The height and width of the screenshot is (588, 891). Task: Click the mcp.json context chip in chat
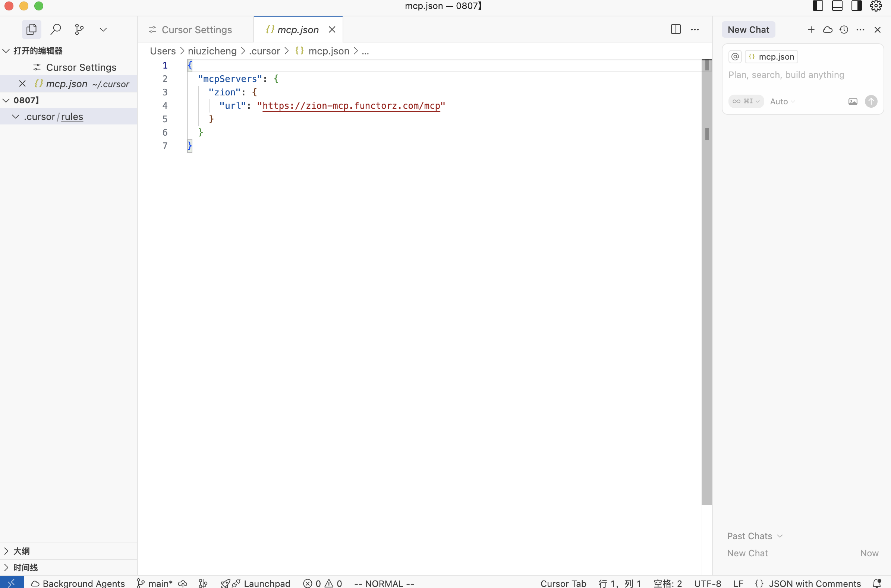tap(771, 57)
